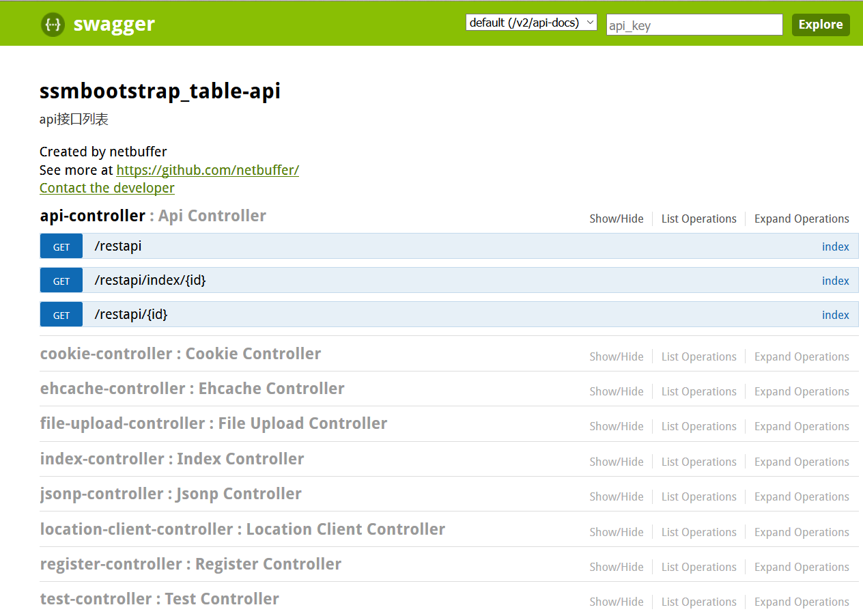Click the GET badge for /restapi/index/{id}
863x616 pixels.
61,281
